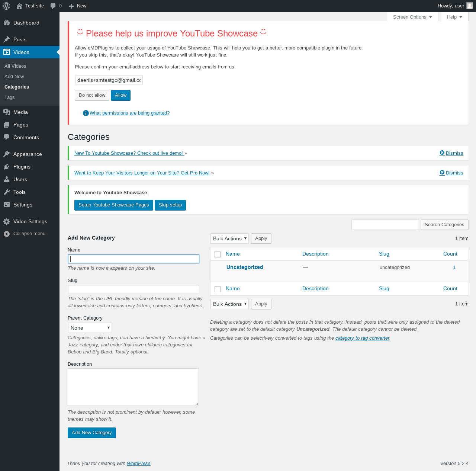Click the Allow button

pos(120,95)
